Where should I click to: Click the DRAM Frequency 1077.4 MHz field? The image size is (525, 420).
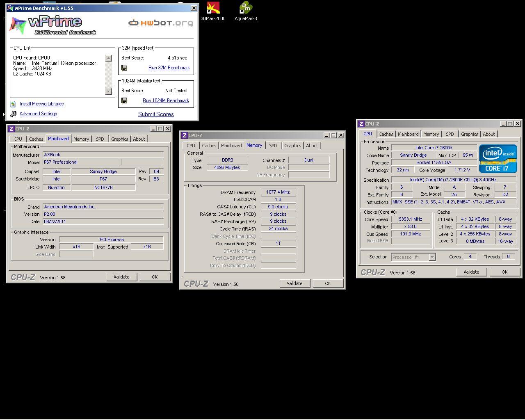click(278, 192)
